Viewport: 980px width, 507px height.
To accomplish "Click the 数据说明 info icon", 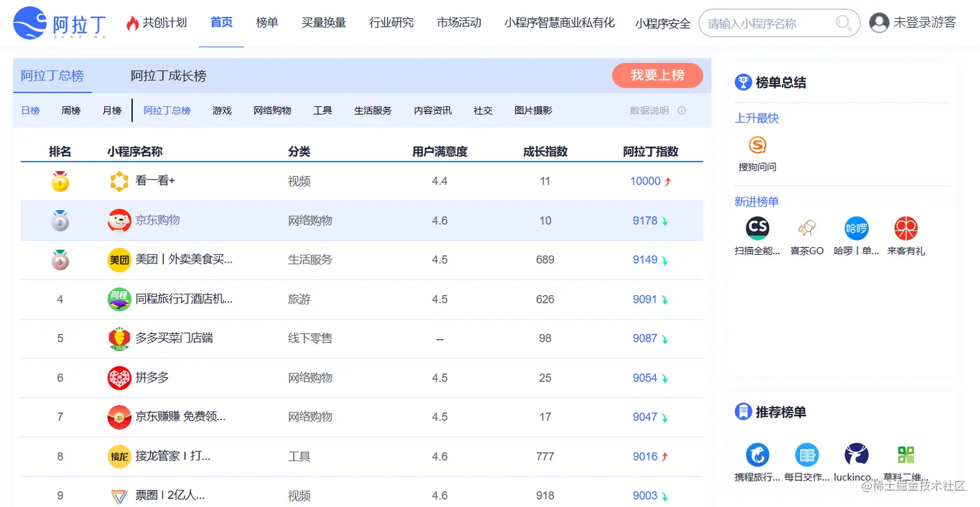I will (x=682, y=110).
